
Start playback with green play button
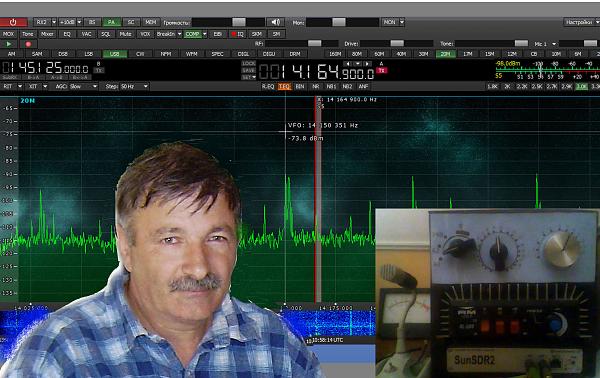[8, 44]
